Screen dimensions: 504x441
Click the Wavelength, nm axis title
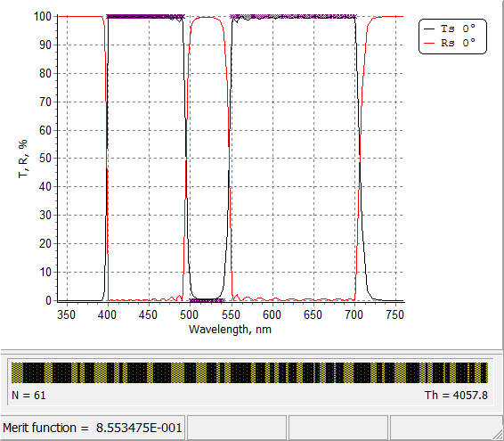(230, 330)
